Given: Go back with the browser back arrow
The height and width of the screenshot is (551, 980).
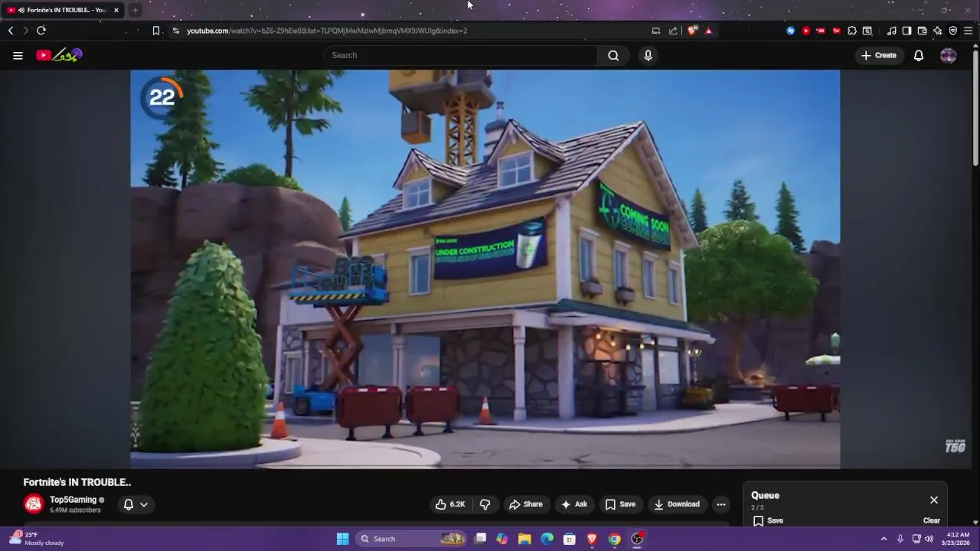Looking at the screenshot, I should click(x=11, y=31).
